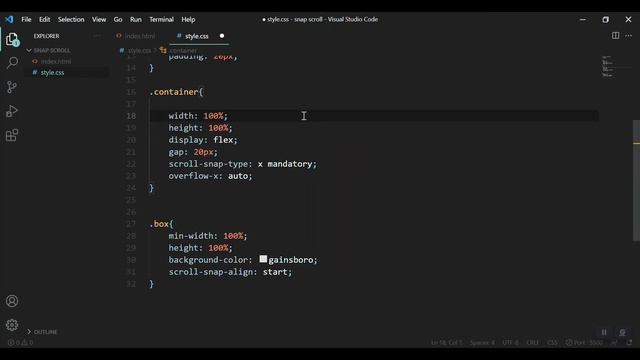Open the Search view in activity bar
This screenshot has width=640, height=360.
point(12,62)
